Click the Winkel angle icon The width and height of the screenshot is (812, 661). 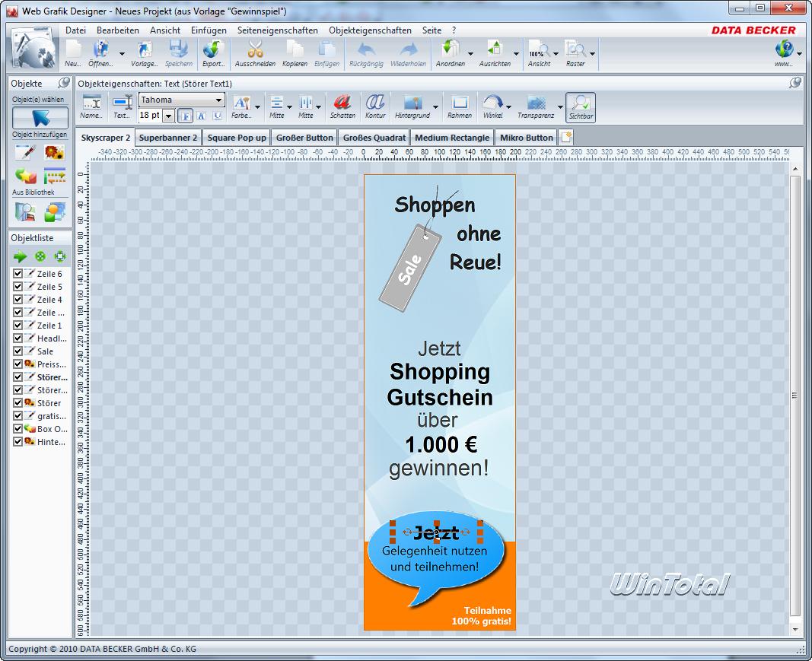click(492, 107)
